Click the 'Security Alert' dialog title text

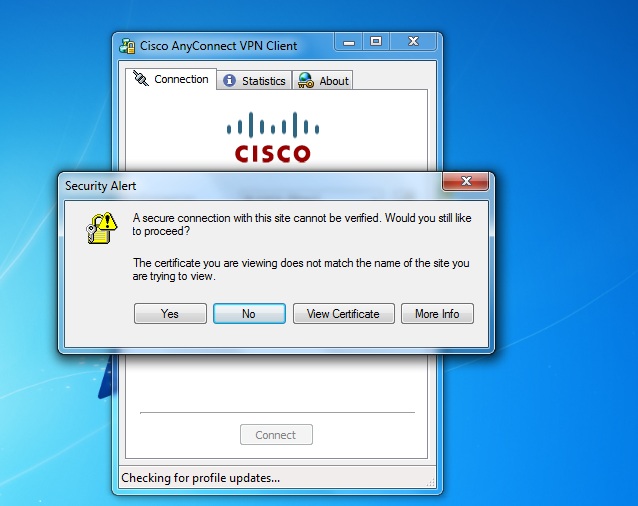[x=101, y=186]
